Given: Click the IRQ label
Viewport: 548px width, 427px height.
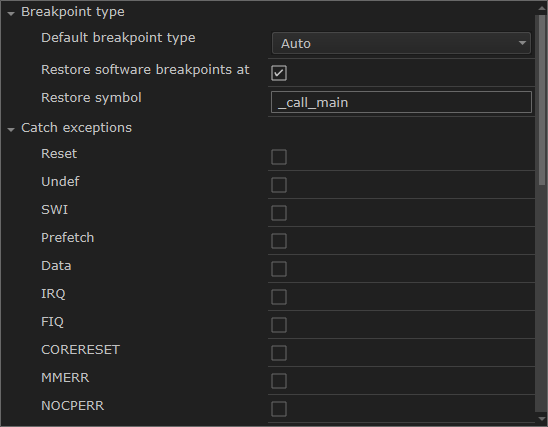Looking at the screenshot, I should [53, 294].
